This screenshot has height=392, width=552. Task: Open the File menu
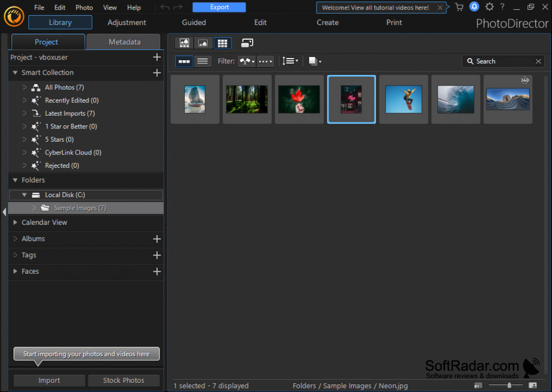point(39,7)
